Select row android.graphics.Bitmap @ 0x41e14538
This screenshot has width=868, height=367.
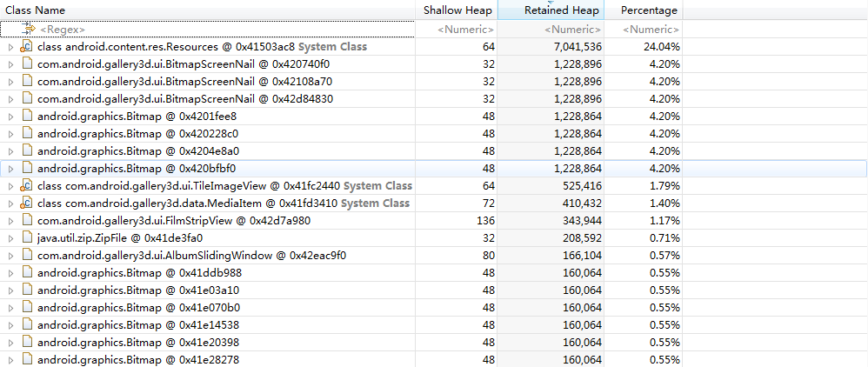pyautogui.click(x=433, y=325)
